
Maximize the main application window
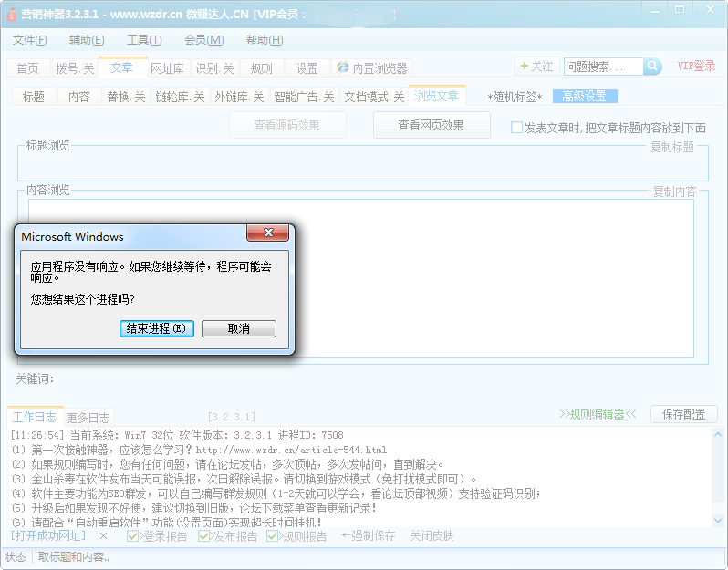click(x=680, y=10)
